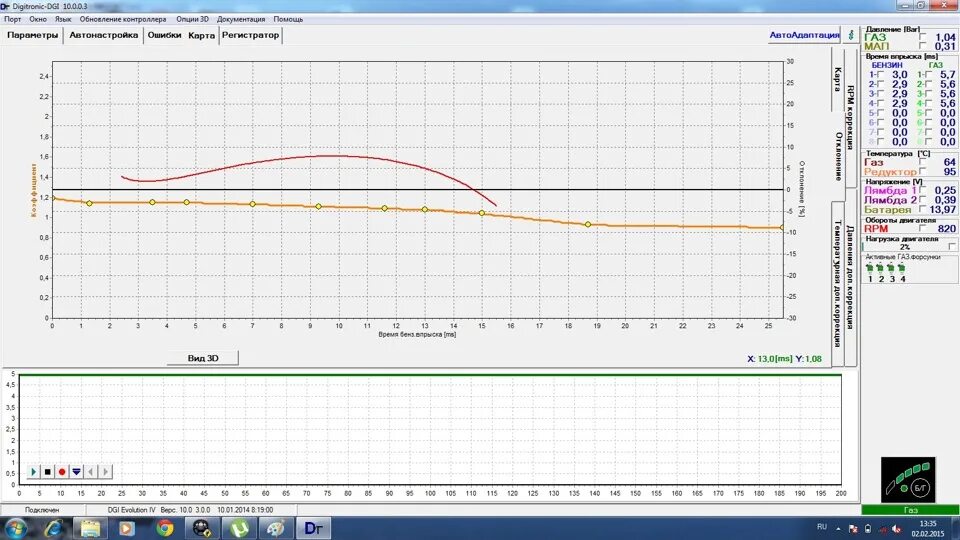960x540 pixels.
Task: Launch Internet Explorer from the taskbar
Action: (53, 528)
